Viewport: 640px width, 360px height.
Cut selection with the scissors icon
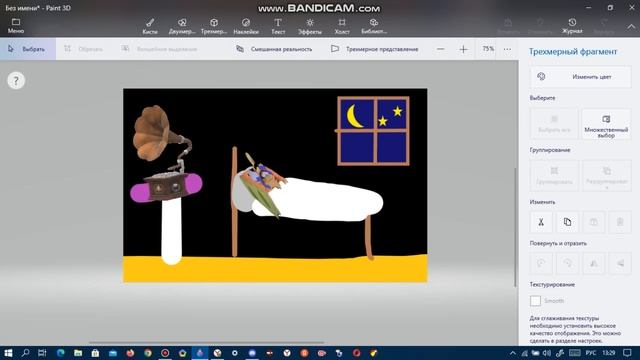541,222
